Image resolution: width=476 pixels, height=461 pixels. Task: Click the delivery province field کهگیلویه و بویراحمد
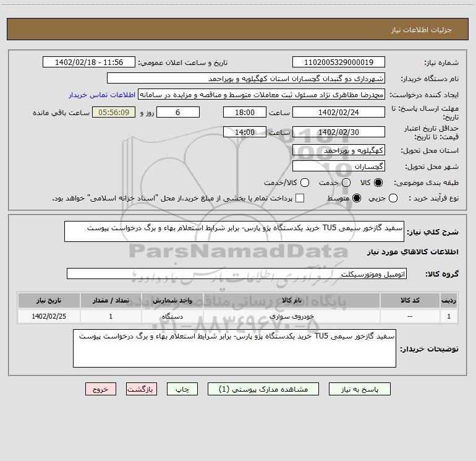tap(339, 150)
